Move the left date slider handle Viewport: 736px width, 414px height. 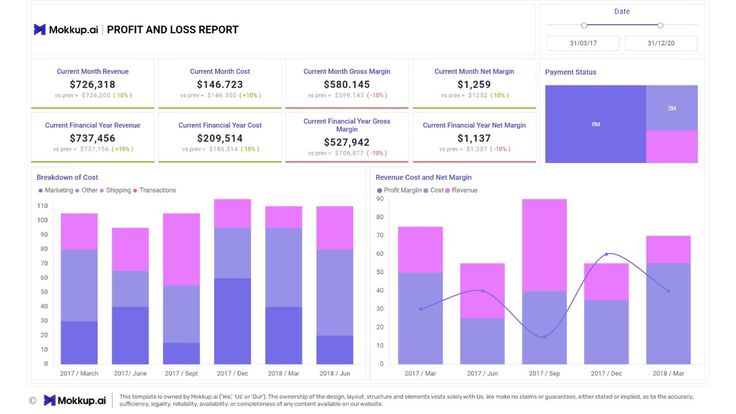point(584,25)
